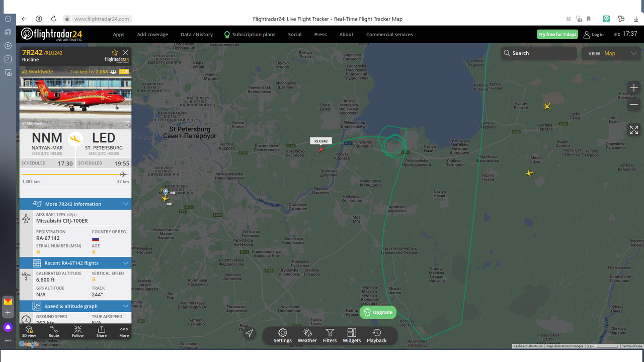Open flight Playback

point(376,336)
